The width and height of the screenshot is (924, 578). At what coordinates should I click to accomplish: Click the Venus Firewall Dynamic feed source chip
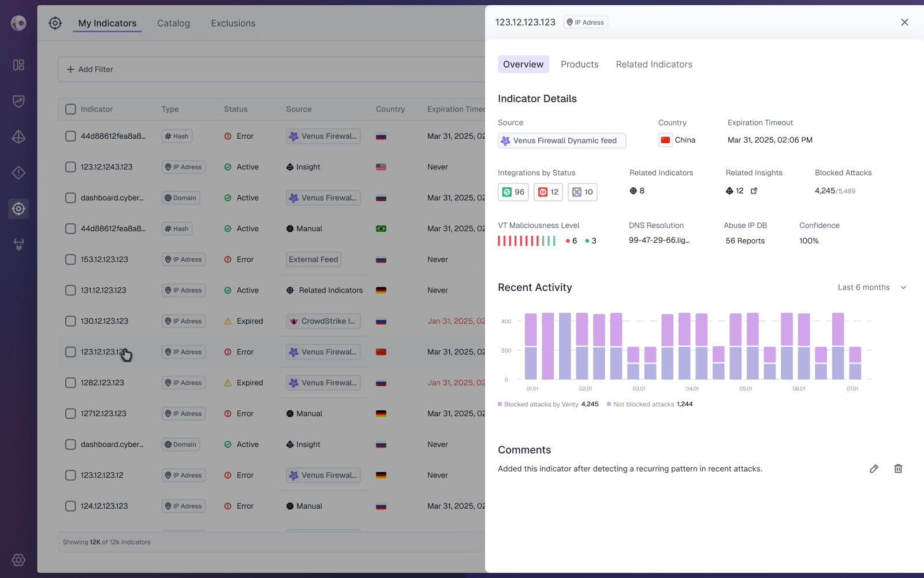(x=562, y=140)
